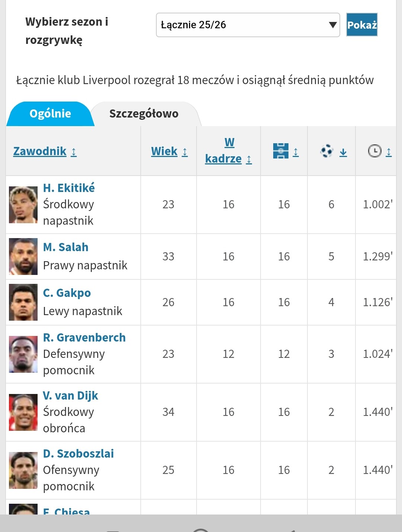Viewport: 402px width, 532px height.
Task: Click M. Salah's player photo
Action: (23, 256)
